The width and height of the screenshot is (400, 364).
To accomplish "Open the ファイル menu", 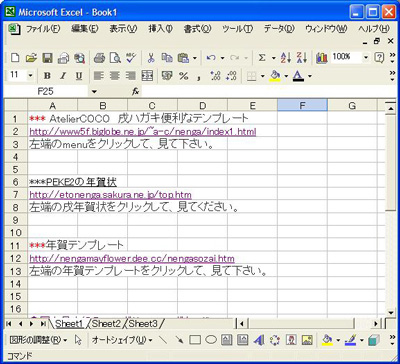I will pos(43,29).
